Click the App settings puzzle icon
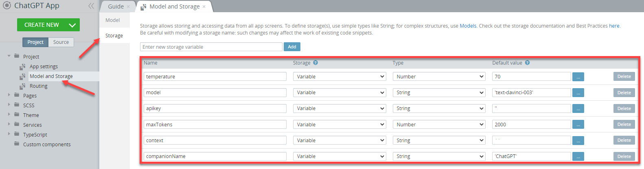Screen dimensions: 644x169 (23, 67)
